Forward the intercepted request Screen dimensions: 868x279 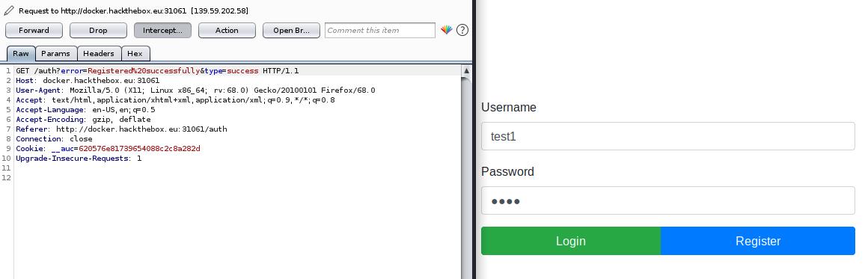tap(34, 31)
